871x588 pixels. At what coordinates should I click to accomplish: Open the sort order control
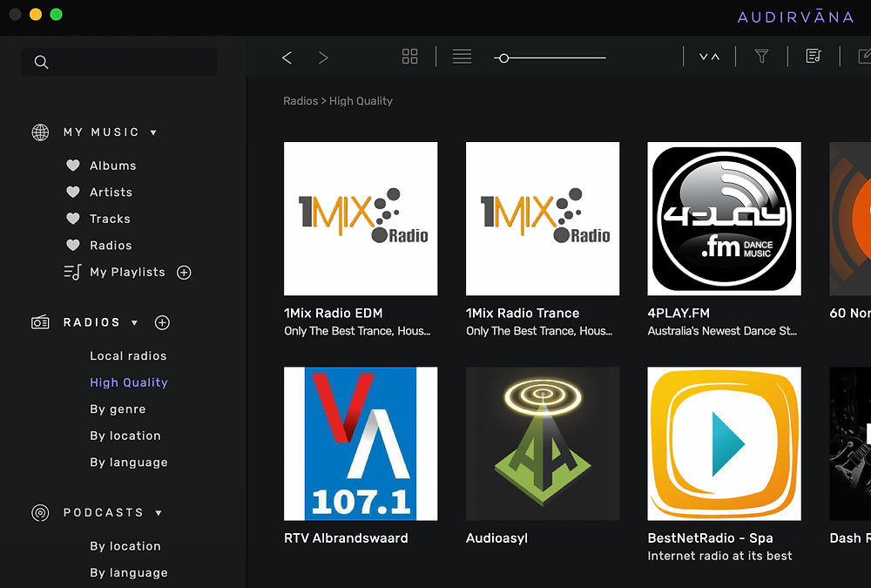click(x=709, y=57)
